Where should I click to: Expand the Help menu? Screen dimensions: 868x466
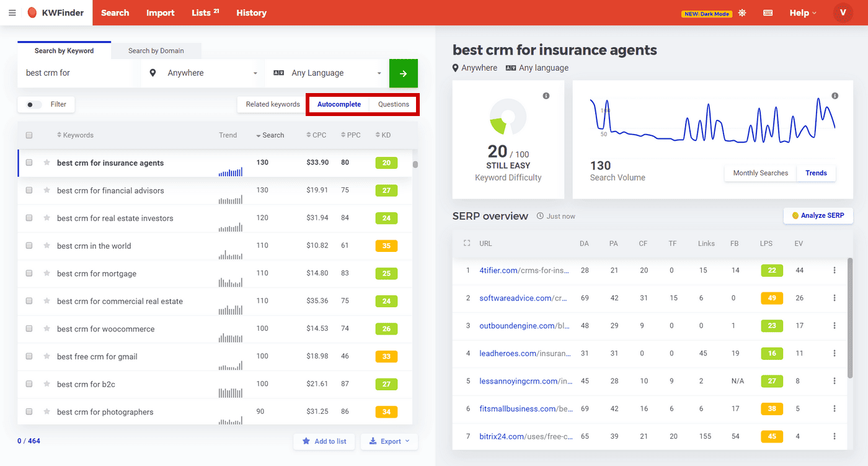point(802,12)
